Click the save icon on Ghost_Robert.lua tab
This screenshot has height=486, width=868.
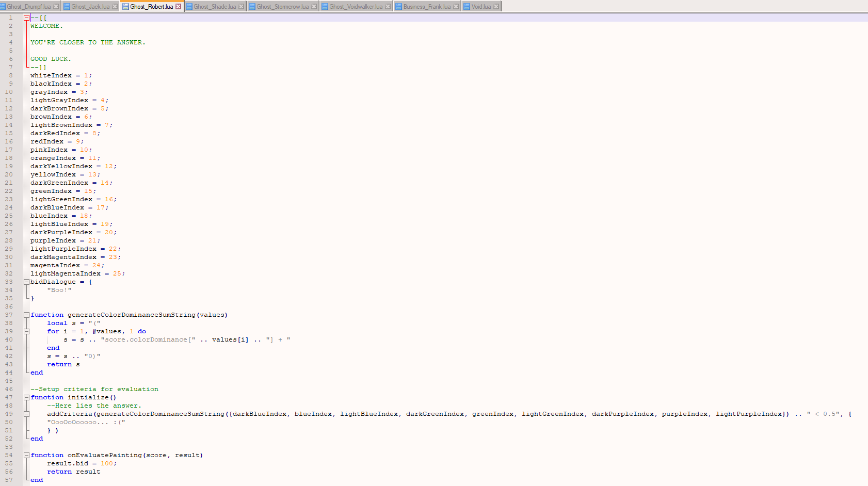125,7
